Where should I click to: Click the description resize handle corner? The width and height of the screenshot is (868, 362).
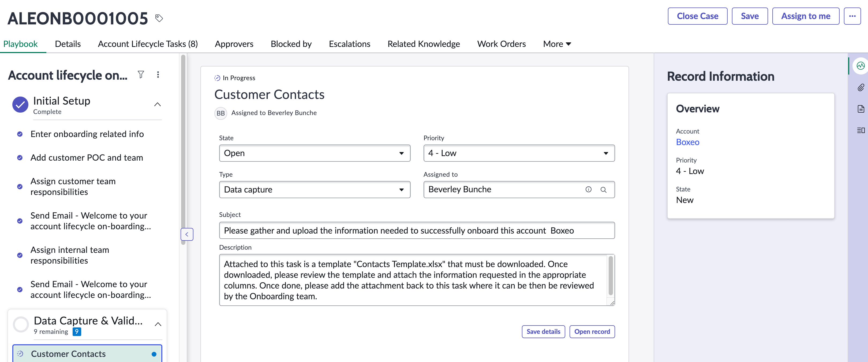point(612,303)
